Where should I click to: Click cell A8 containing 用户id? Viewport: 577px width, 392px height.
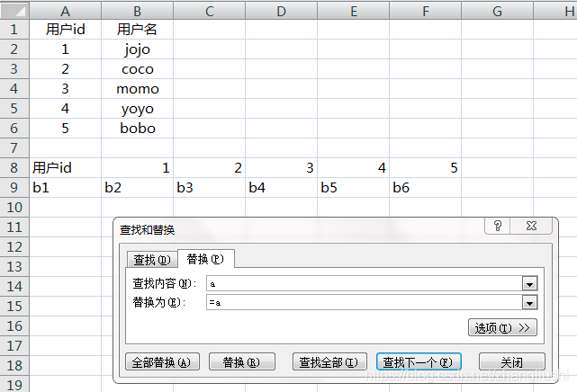[65, 168]
